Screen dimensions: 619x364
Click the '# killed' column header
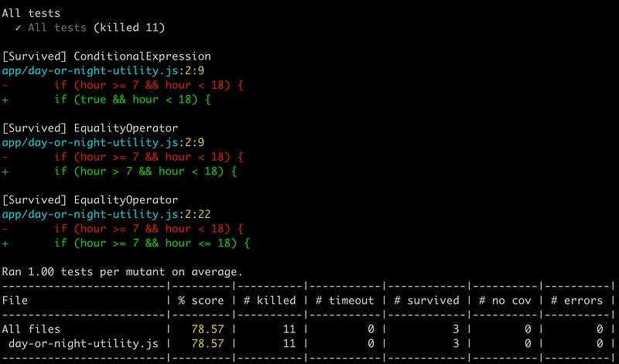(269, 301)
